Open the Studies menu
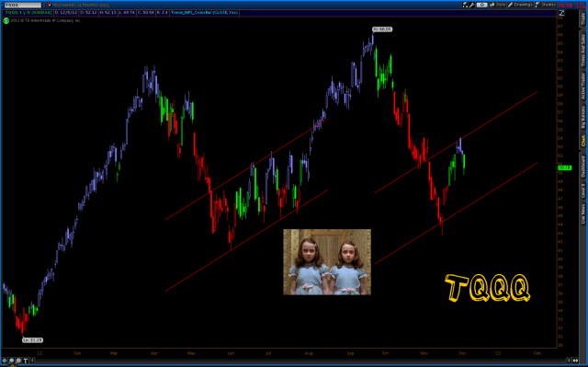The image size is (588, 367). click(x=545, y=5)
